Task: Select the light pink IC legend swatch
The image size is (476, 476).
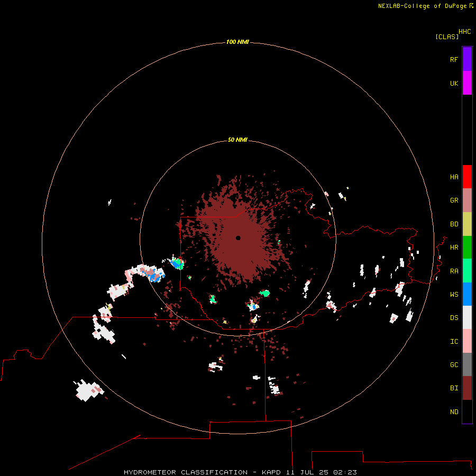Action: point(467,341)
